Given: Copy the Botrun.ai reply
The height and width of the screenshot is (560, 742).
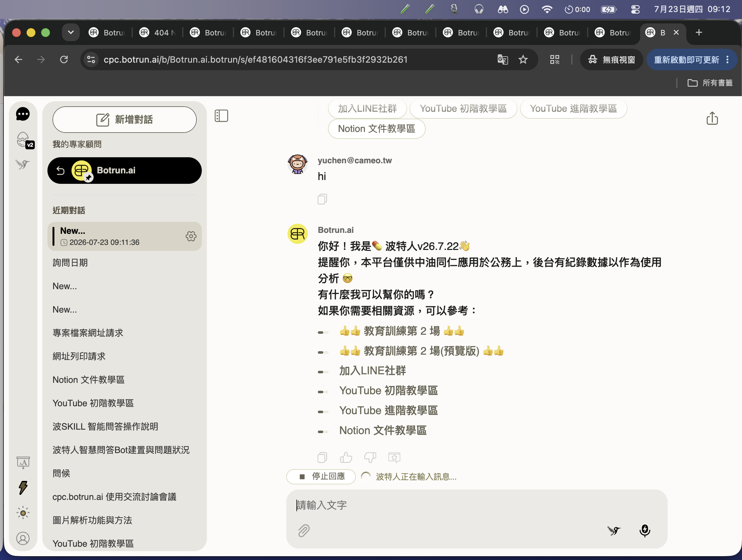Looking at the screenshot, I should [322, 457].
